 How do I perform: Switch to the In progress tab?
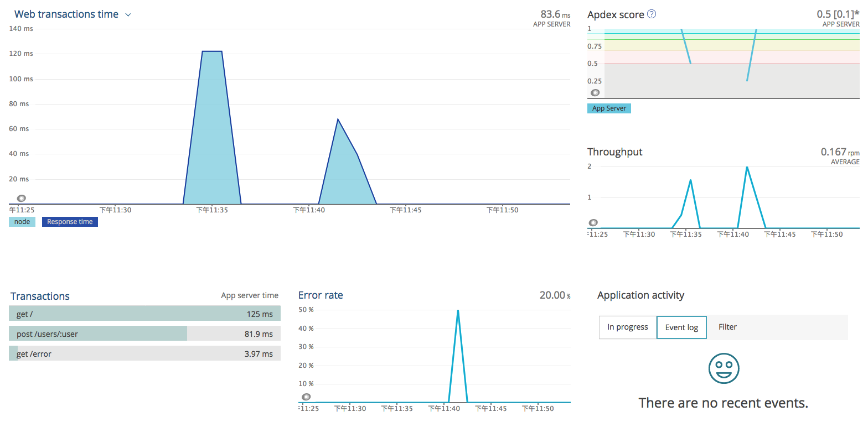pos(627,327)
